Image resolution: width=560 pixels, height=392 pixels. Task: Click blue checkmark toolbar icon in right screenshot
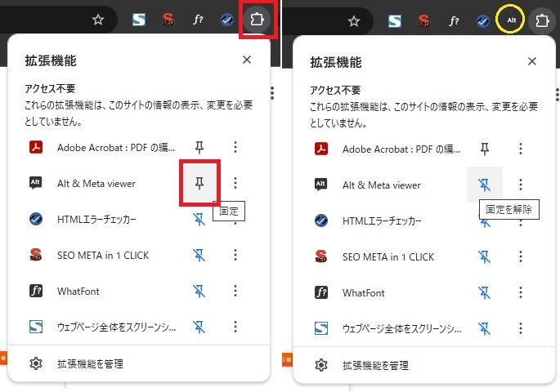tap(482, 20)
